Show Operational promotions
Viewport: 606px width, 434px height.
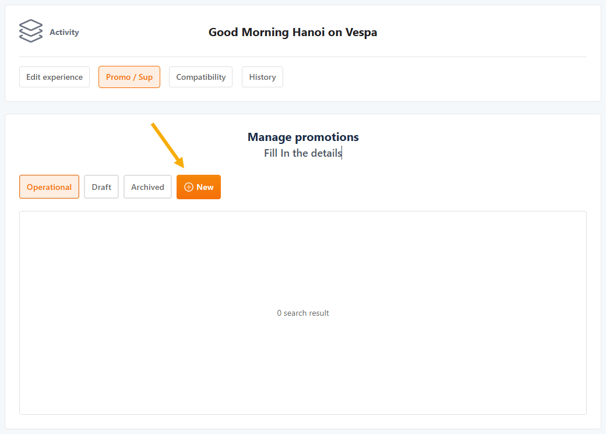point(49,187)
